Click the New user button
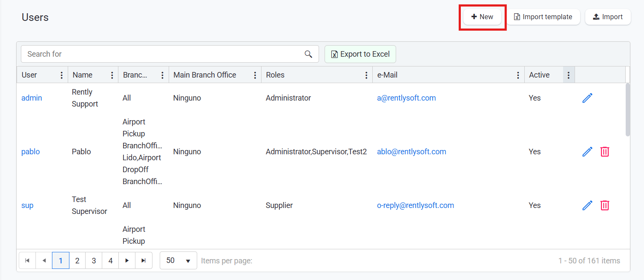 [482, 17]
